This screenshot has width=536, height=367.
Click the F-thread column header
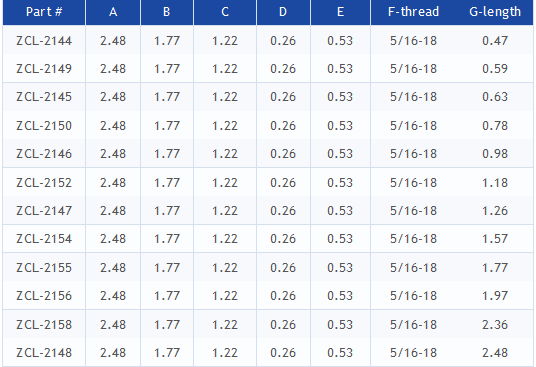413,12
